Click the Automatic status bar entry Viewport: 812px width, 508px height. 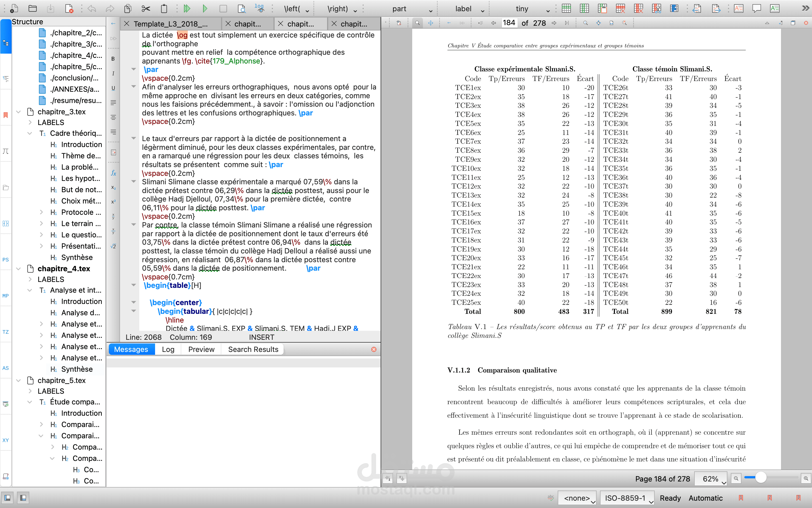pos(706,498)
